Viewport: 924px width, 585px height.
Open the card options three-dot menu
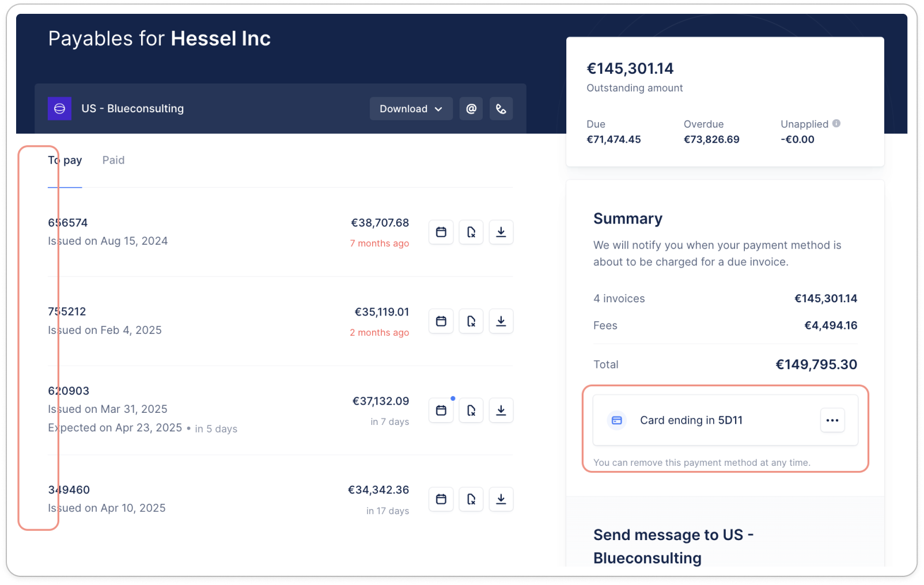pyautogui.click(x=832, y=420)
